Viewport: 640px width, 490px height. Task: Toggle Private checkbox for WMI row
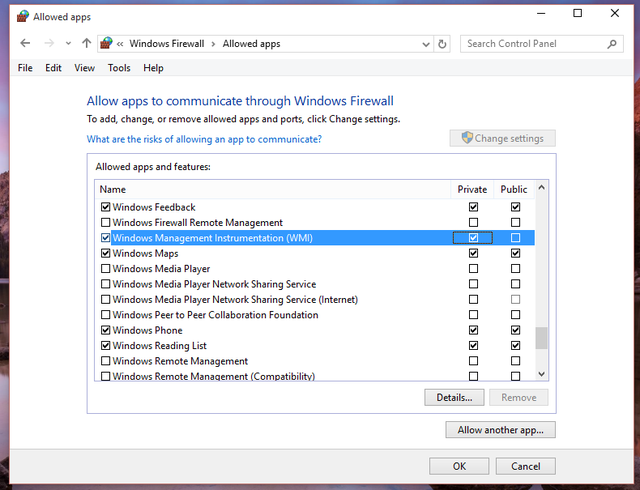[x=473, y=238]
